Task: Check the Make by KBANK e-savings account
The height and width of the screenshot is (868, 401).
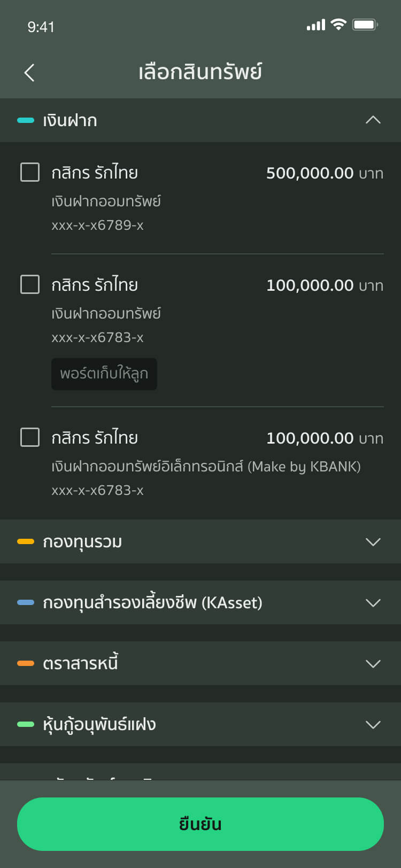Action: pyautogui.click(x=30, y=437)
